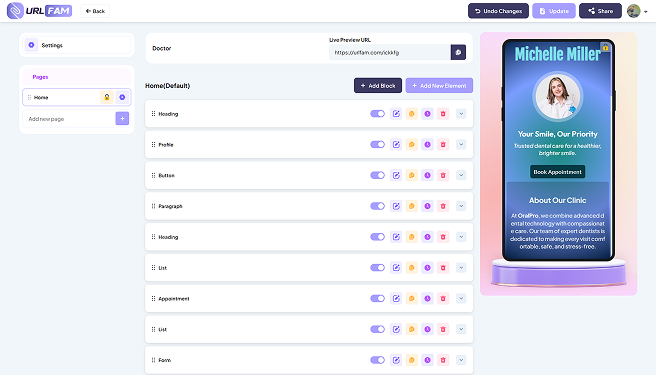Image resolution: width=656 pixels, height=375 pixels.
Task: Expand the Heading chevron below Paragraph row
Action: (461, 237)
